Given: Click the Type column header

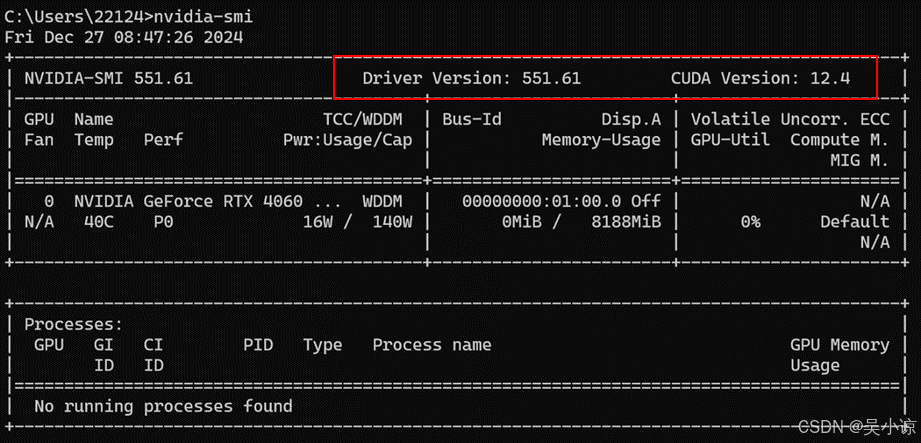Looking at the screenshot, I should point(322,345).
